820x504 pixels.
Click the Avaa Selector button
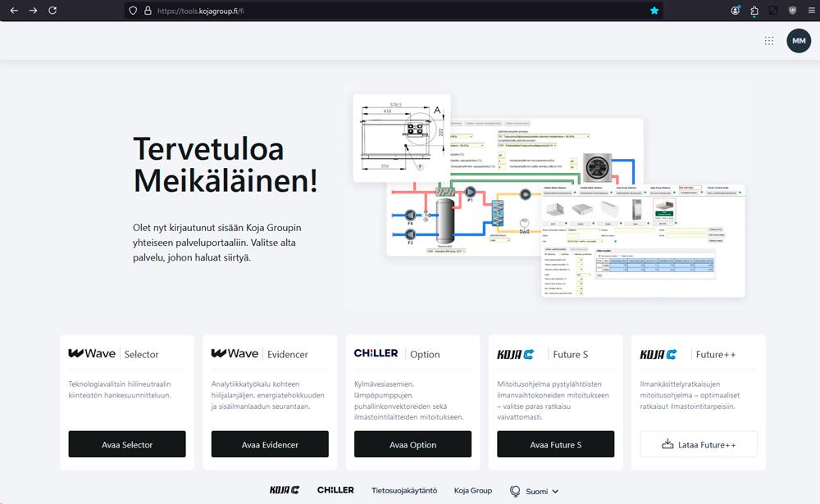[127, 444]
